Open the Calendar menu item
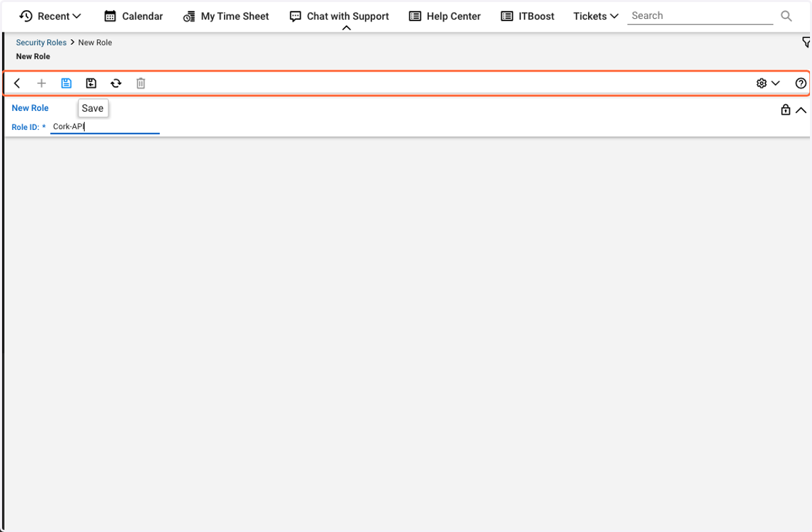The width and height of the screenshot is (812, 532). (x=134, y=16)
